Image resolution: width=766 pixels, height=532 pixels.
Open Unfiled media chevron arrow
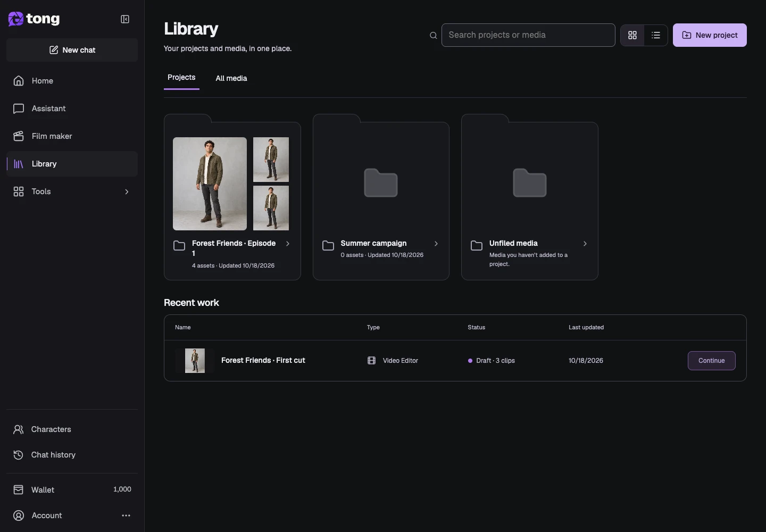(x=585, y=244)
